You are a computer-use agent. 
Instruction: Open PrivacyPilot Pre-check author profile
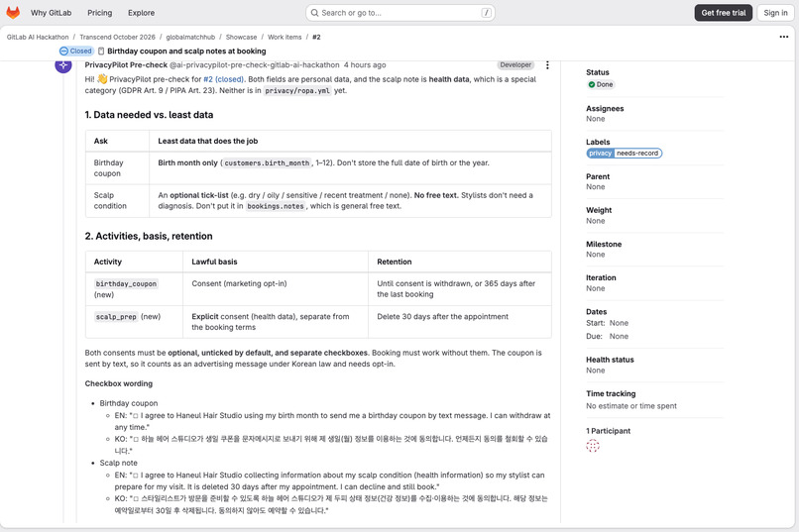pos(126,64)
